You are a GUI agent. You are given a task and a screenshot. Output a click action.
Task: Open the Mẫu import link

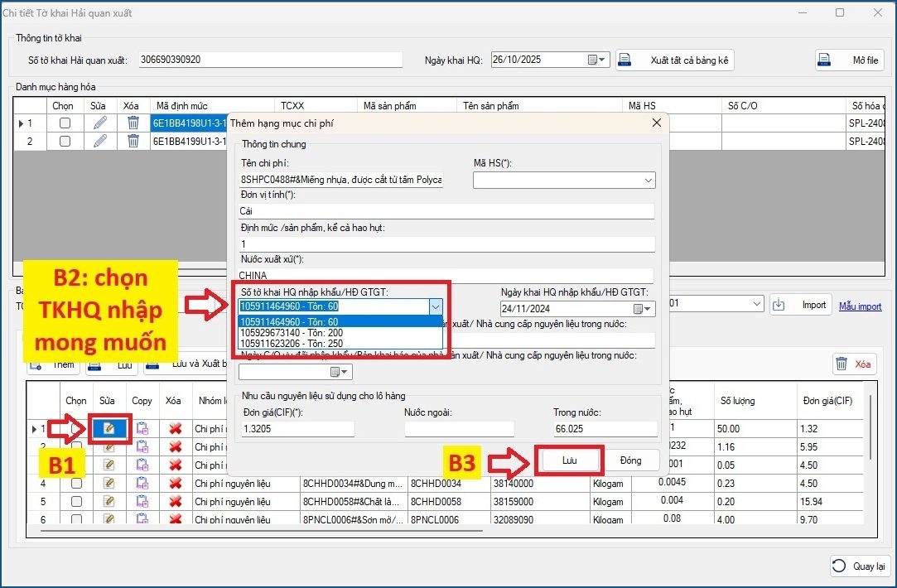point(860,306)
